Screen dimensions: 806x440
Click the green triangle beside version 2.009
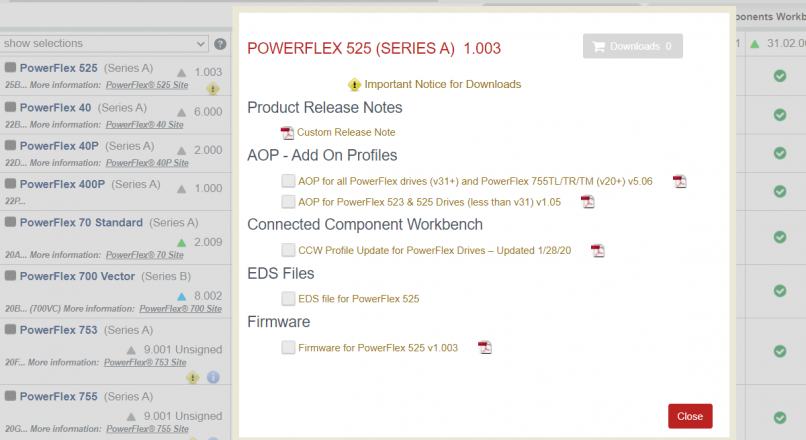click(x=181, y=243)
